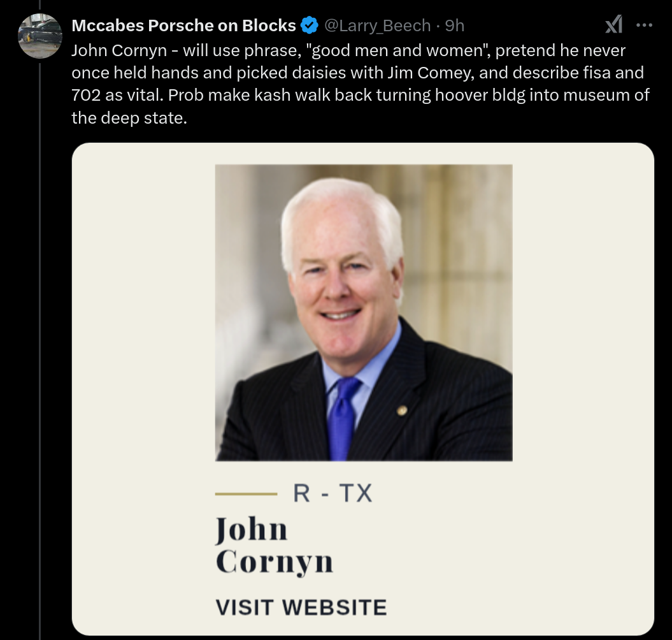This screenshot has width=672, height=640.
Task: Click the blue verified checkmark badge
Action: tap(310, 25)
